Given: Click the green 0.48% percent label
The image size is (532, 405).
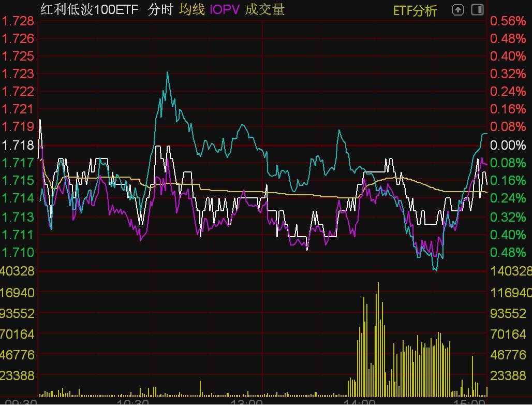Looking at the screenshot, I should 508,252.
